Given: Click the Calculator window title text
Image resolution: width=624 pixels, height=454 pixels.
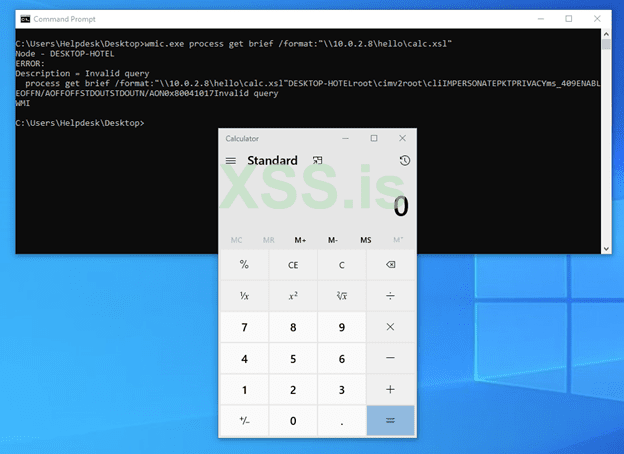Looking at the screenshot, I should [242, 138].
